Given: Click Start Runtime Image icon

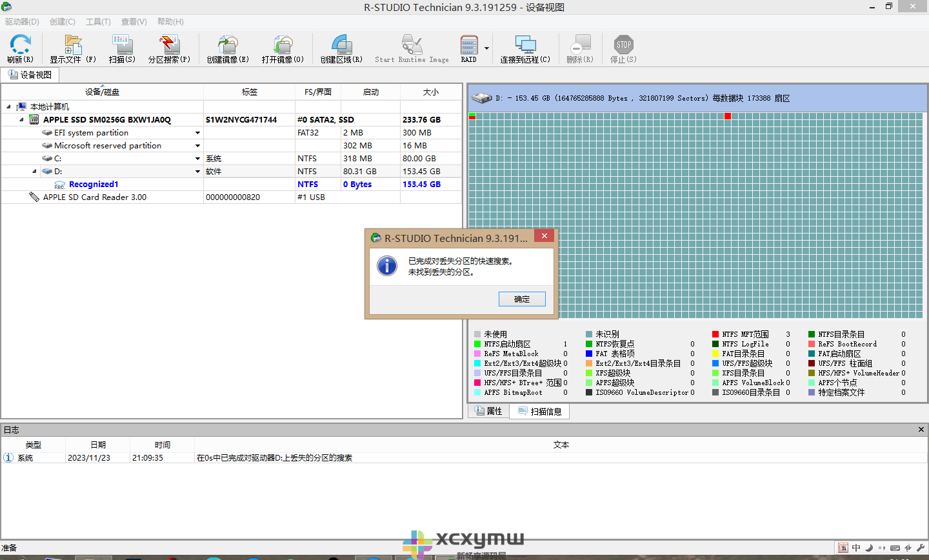Looking at the screenshot, I should click(x=412, y=49).
